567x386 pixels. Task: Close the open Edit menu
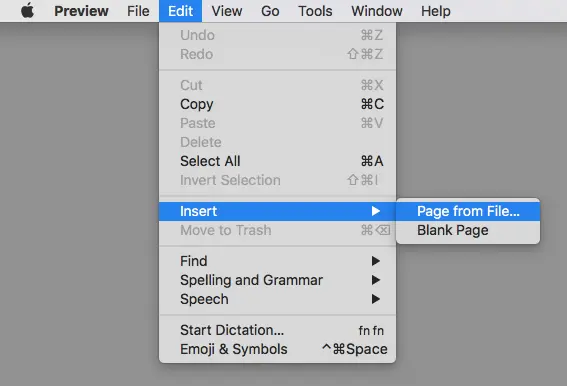tap(180, 11)
